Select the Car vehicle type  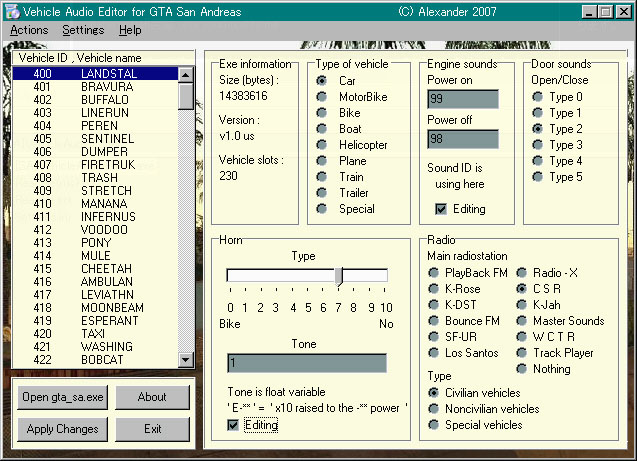pos(322,80)
